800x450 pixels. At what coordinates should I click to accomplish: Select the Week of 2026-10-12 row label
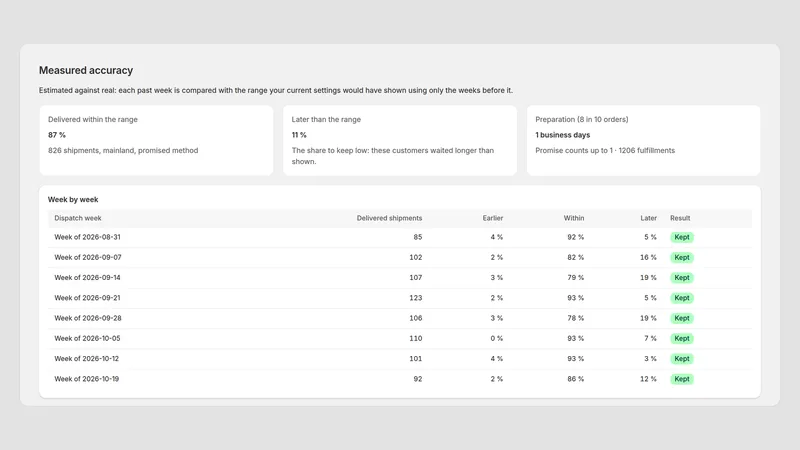[x=86, y=359]
